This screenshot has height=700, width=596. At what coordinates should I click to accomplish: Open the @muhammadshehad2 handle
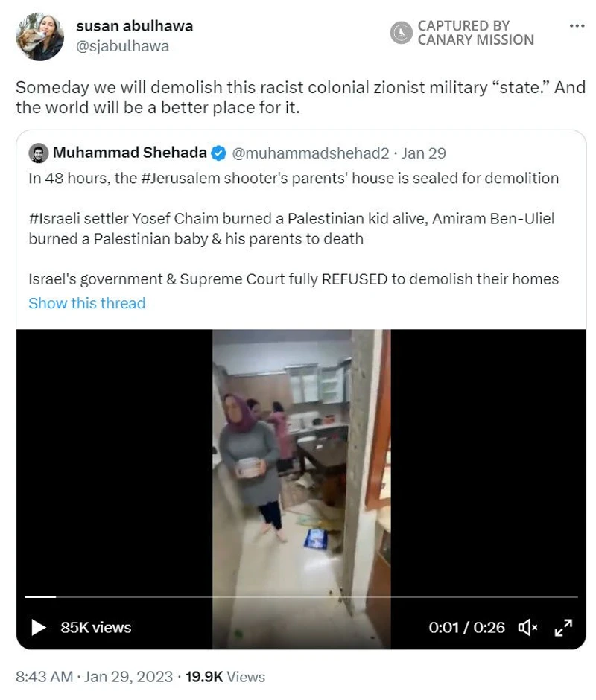pyautogui.click(x=311, y=153)
